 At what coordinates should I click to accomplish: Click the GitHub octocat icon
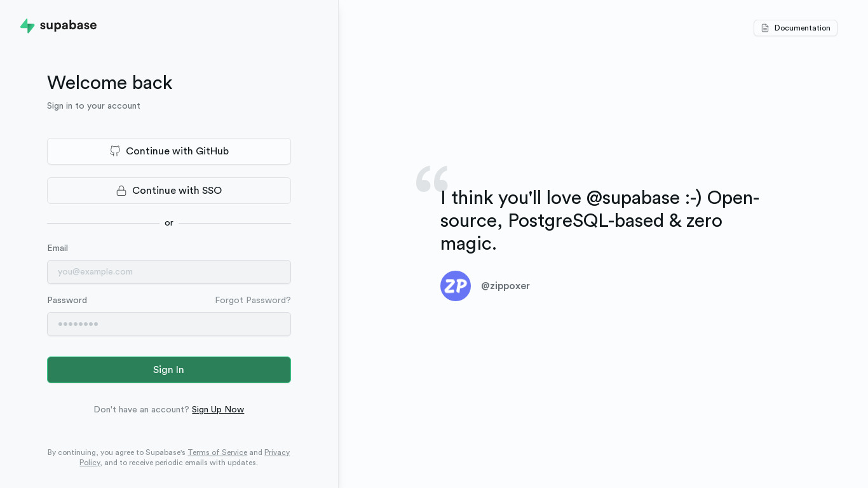point(115,151)
